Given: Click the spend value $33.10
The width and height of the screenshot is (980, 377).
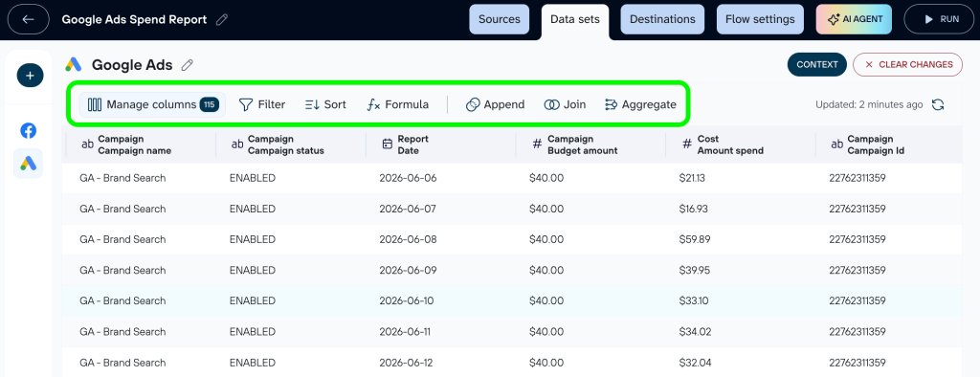Looking at the screenshot, I should pyautogui.click(x=694, y=300).
